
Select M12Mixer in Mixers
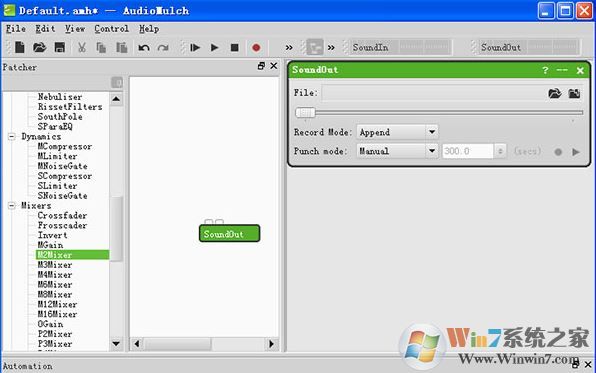pyautogui.click(x=57, y=304)
